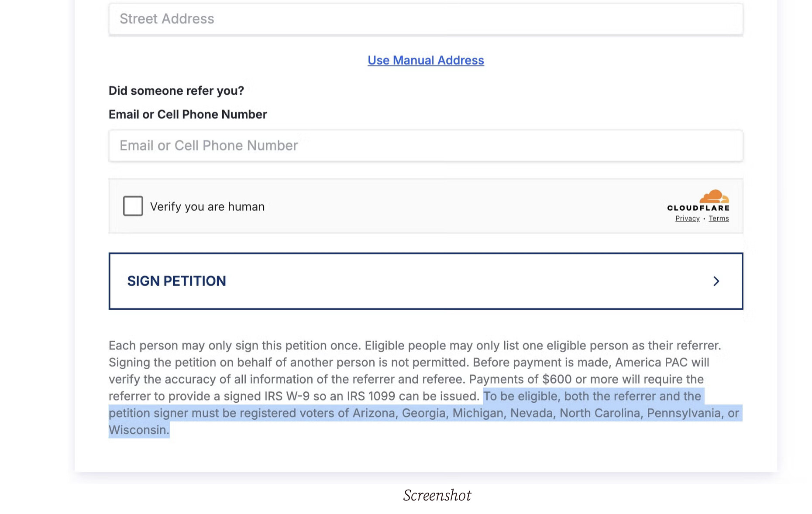Viewport: 812px width, 514px height.
Task: Click the chevron arrow on Sign Petition
Action: (x=716, y=281)
